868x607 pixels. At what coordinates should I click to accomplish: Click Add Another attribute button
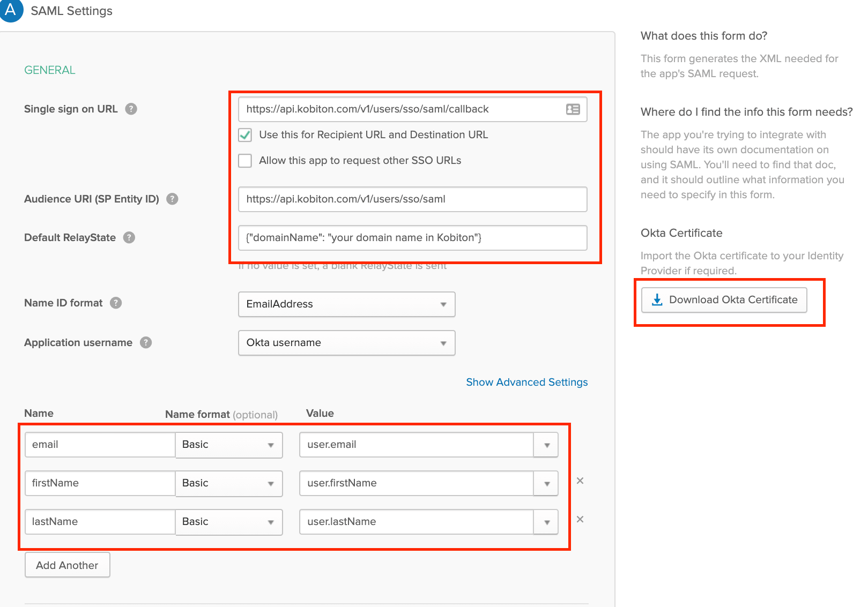68,565
